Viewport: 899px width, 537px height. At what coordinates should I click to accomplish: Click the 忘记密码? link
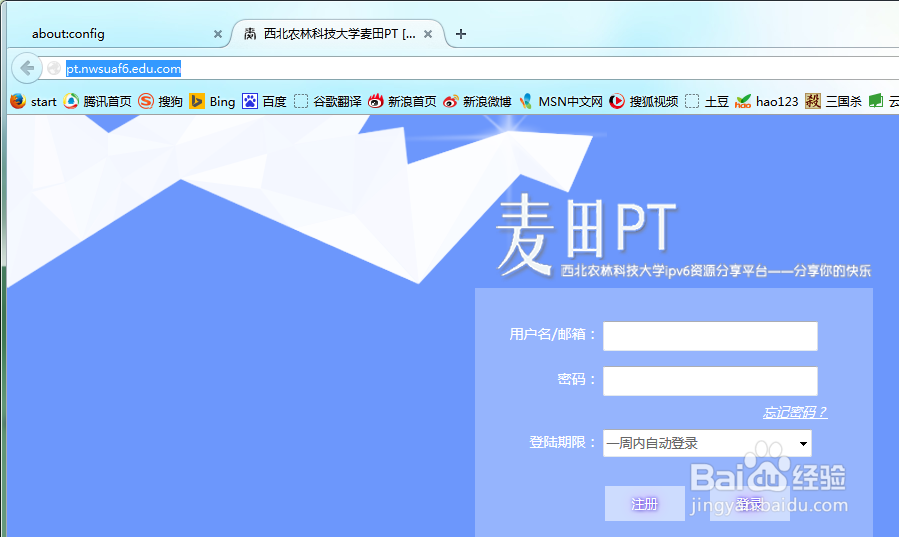click(795, 412)
